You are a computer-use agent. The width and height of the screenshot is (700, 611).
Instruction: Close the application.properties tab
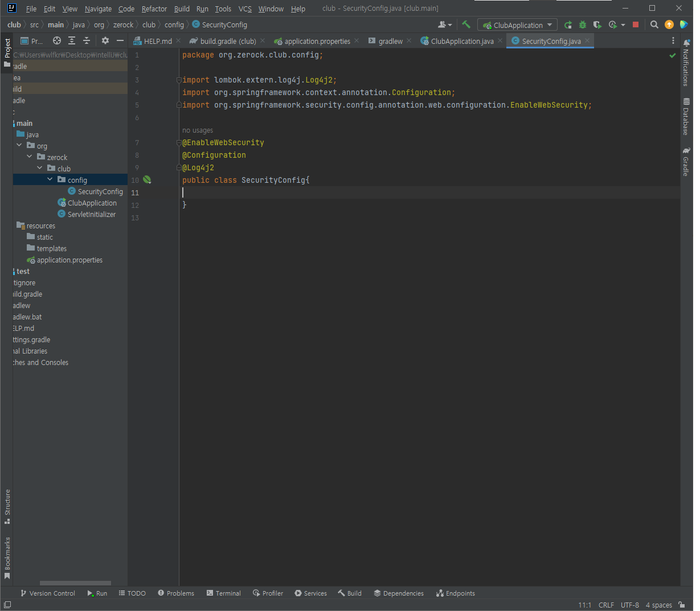(357, 40)
